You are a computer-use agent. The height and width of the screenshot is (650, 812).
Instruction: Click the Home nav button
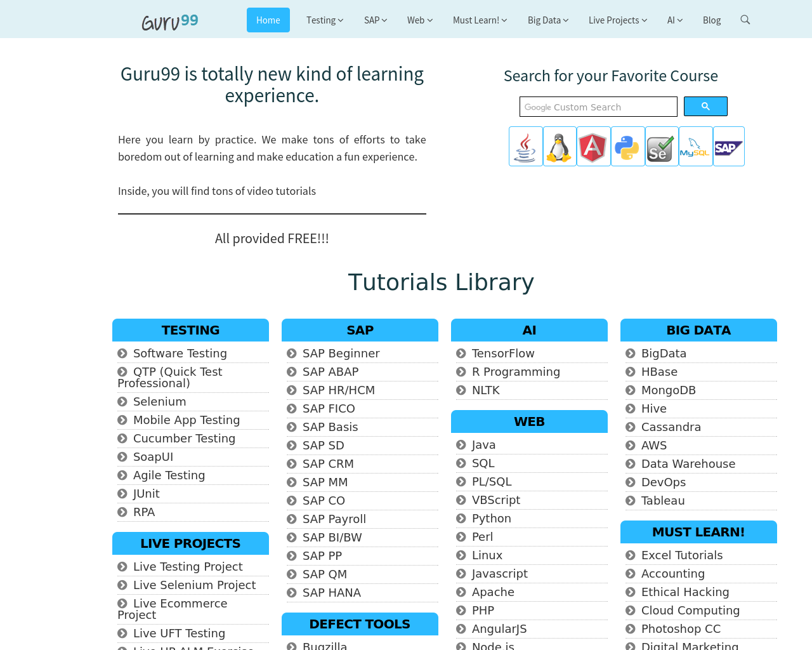268,20
